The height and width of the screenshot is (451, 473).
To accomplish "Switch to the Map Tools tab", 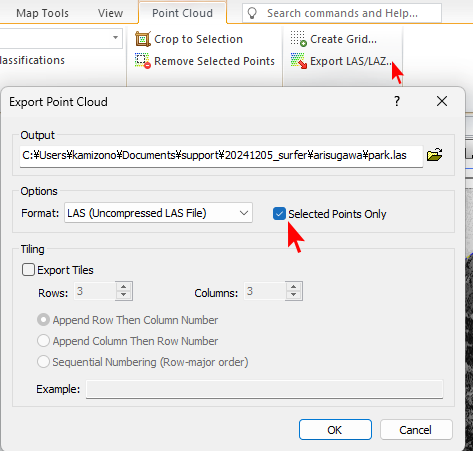I will coord(42,13).
